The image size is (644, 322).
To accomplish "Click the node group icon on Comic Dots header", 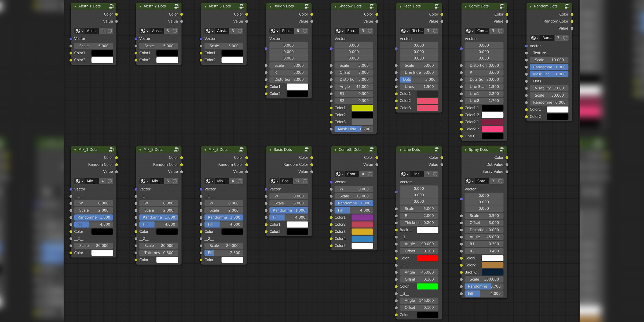I will (x=502, y=6).
